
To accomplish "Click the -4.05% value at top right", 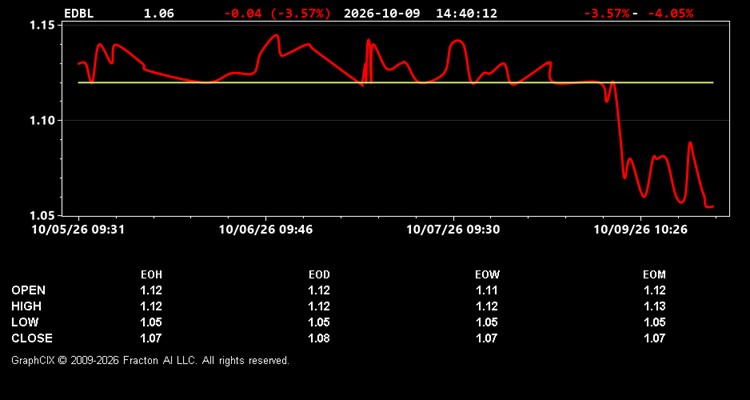I will [670, 13].
